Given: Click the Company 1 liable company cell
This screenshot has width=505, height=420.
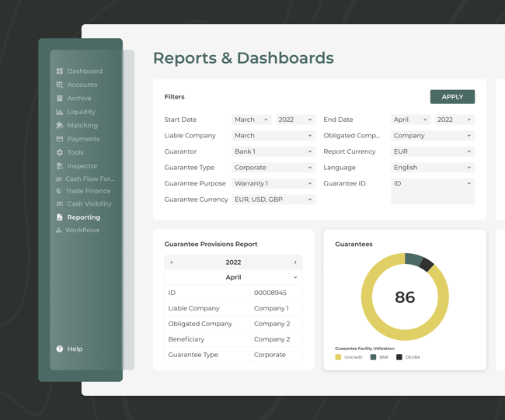Looking at the screenshot, I should (276, 308).
